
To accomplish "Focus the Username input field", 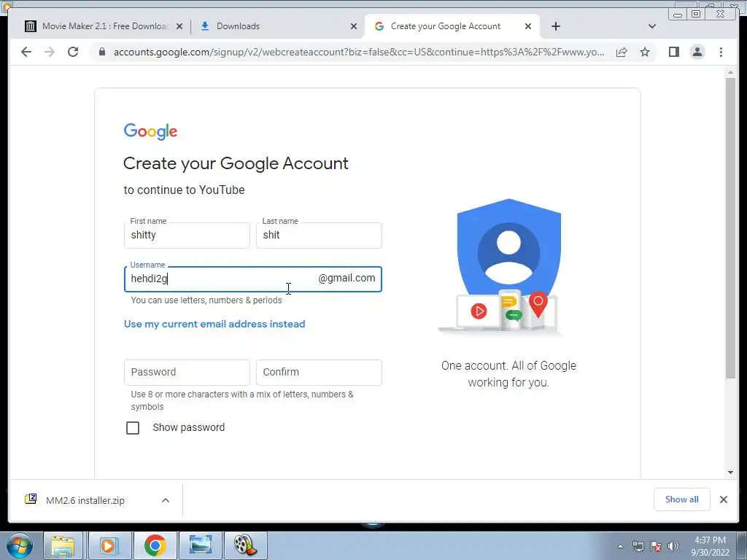I will 252,279.
